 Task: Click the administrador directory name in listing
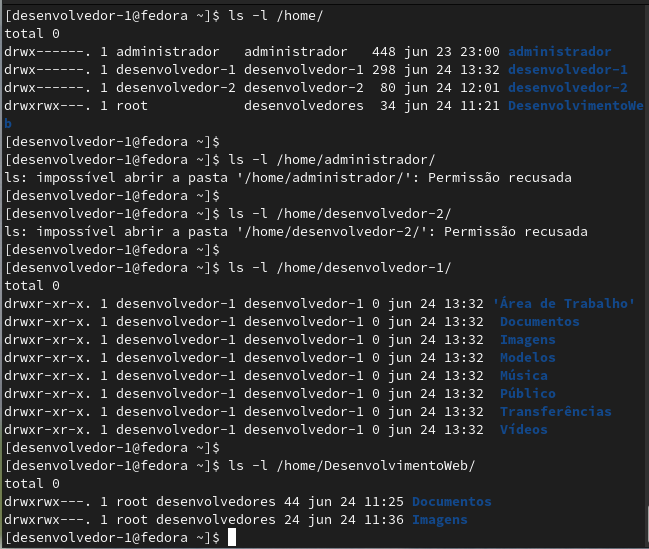click(560, 52)
